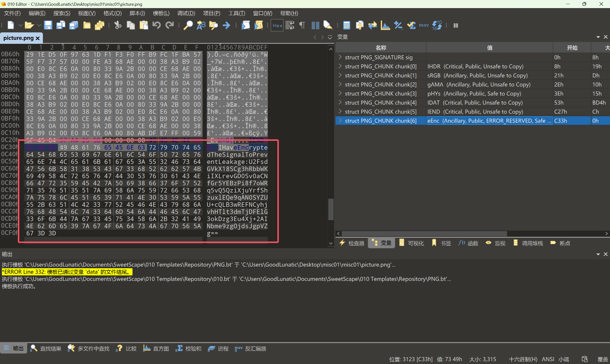Click the Paste clipboard icon
Image resolution: width=610 pixels, height=364 pixels.
pos(144,25)
